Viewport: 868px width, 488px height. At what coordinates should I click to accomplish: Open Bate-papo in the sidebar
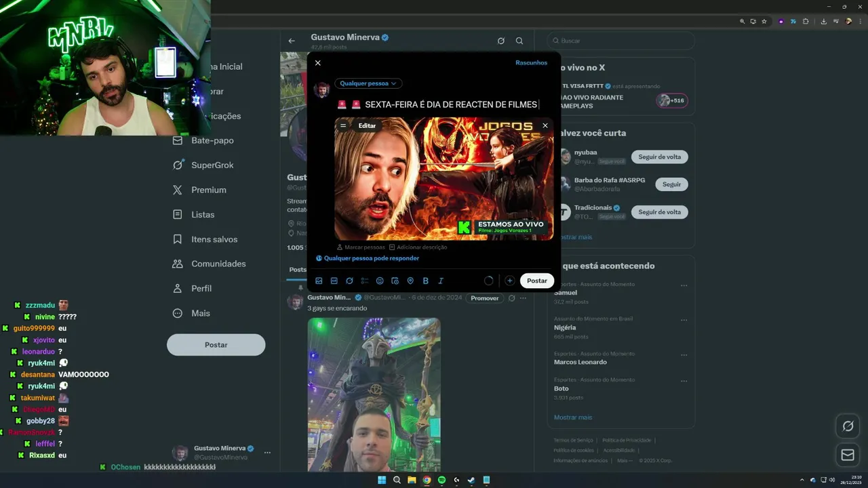(203, 140)
